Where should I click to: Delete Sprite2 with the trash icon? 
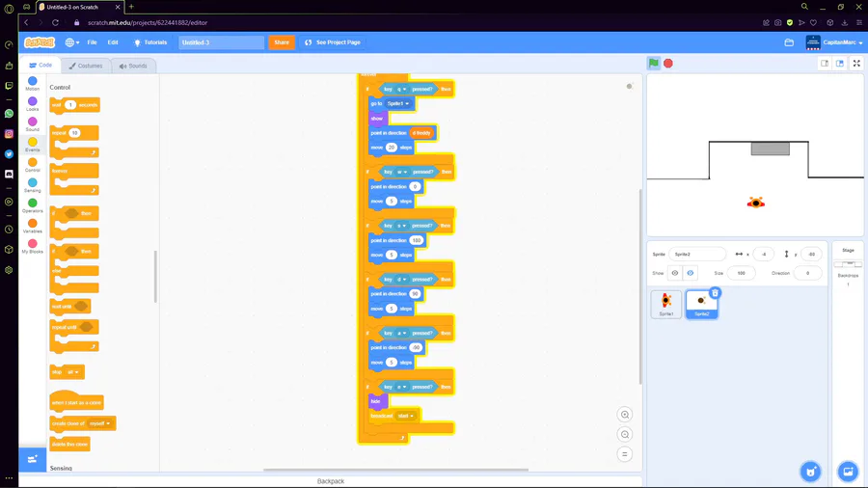pyautogui.click(x=715, y=293)
